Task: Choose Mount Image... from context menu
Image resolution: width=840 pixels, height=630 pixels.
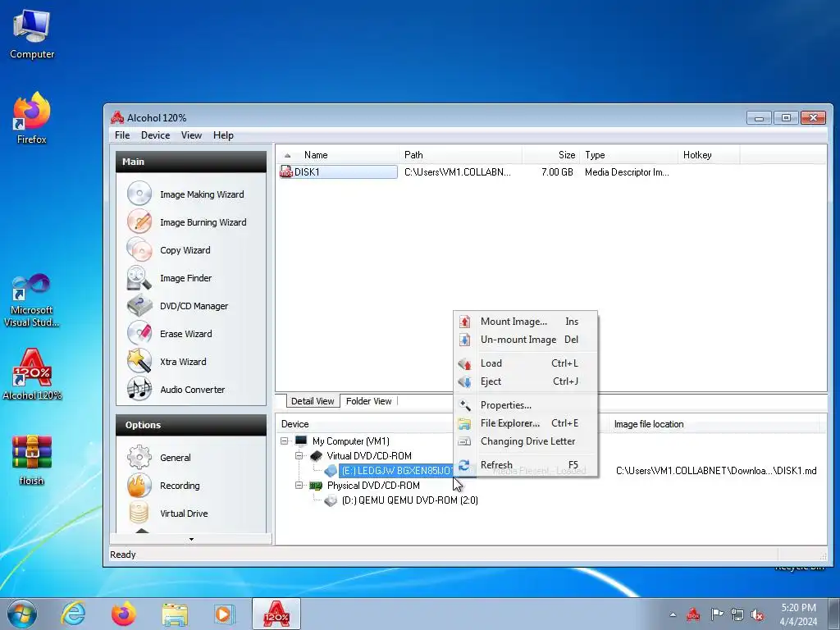Action: 525,322
